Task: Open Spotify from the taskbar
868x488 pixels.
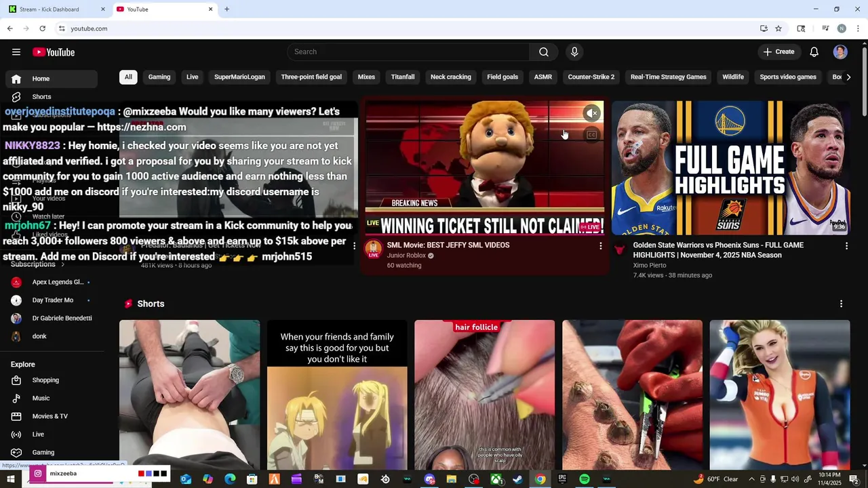Action: point(585,479)
